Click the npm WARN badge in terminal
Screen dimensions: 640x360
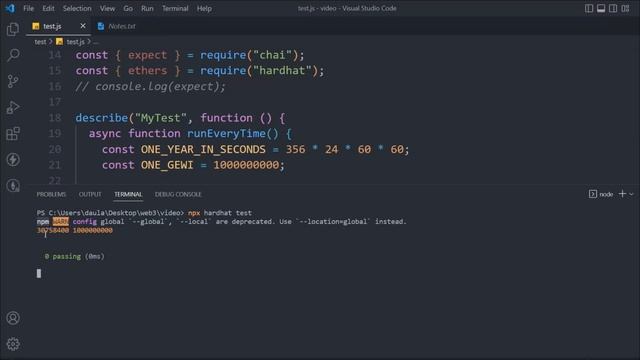(x=60, y=222)
